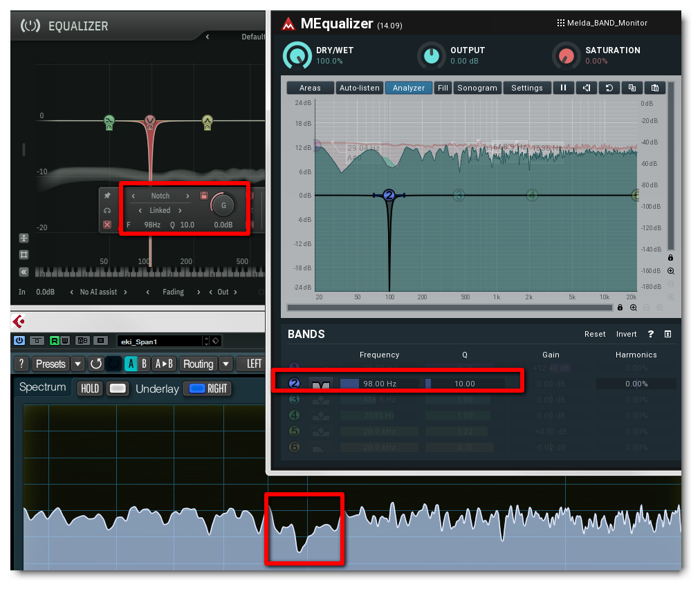Screen dimensions: 700x589
Task: Select next filter type after Notch
Action: [x=187, y=196]
